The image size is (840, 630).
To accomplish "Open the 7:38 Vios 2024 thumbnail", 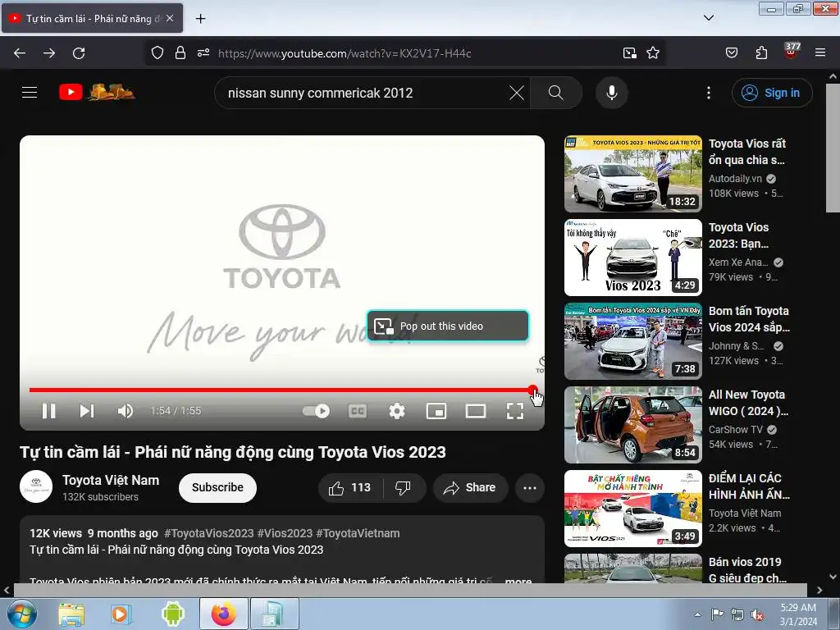I will (x=632, y=341).
